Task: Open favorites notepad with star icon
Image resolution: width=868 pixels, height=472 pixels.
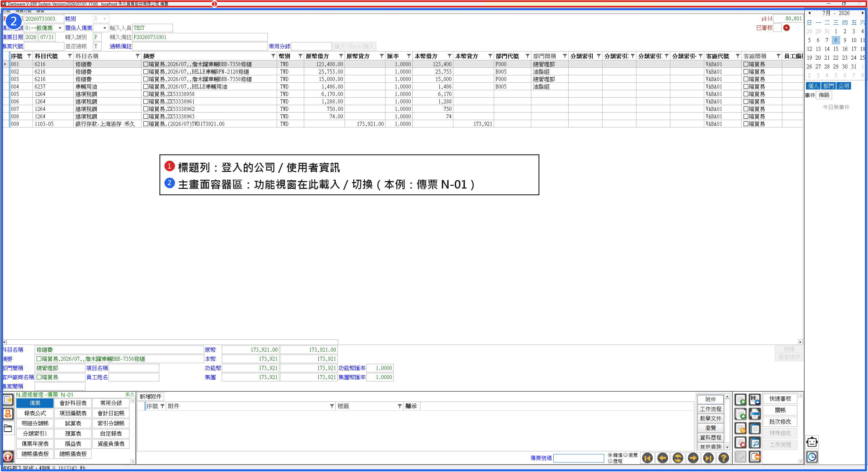Action: click(x=8, y=400)
